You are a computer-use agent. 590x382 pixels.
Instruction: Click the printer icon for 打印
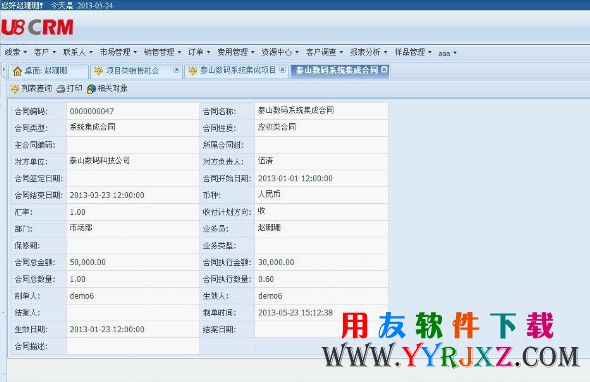pos(61,89)
